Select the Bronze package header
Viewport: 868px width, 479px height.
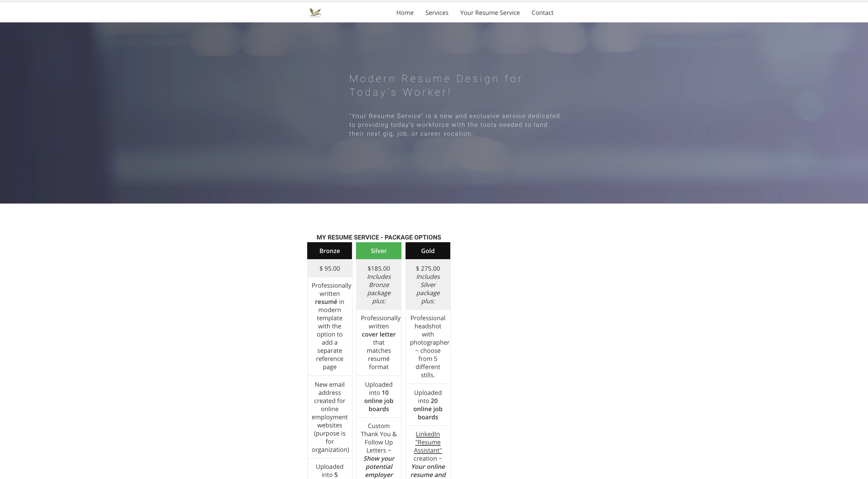(330, 251)
